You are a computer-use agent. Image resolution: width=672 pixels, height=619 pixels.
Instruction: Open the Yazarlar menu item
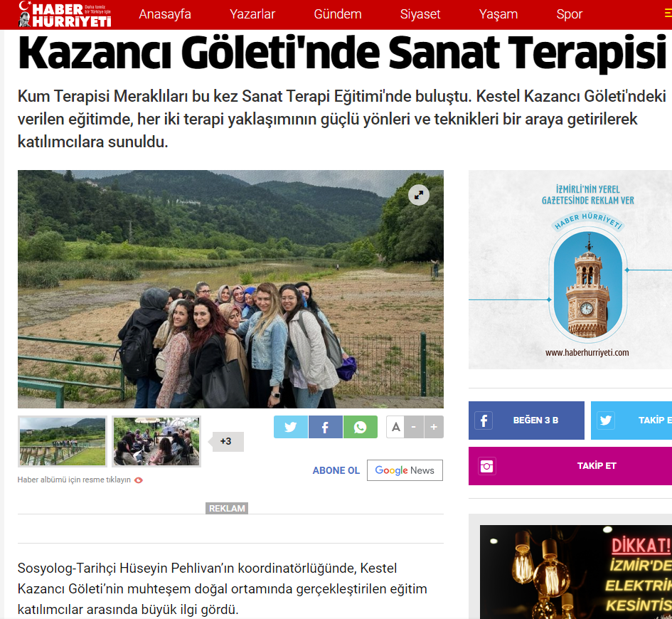(252, 14)
